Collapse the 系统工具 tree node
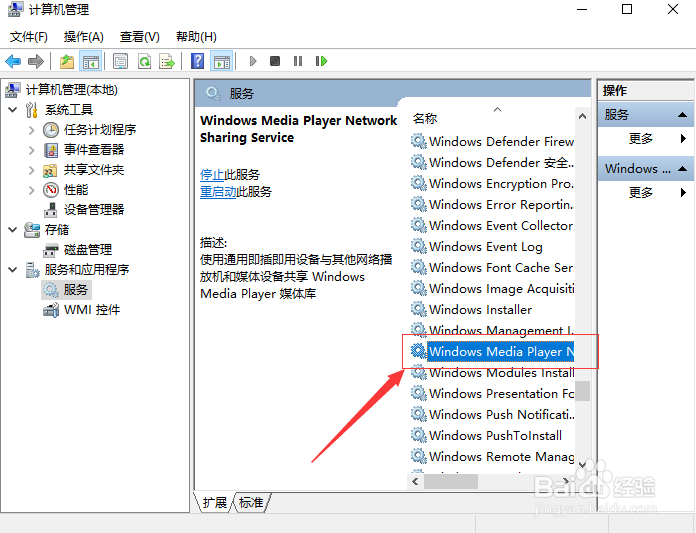 (12, 109)
